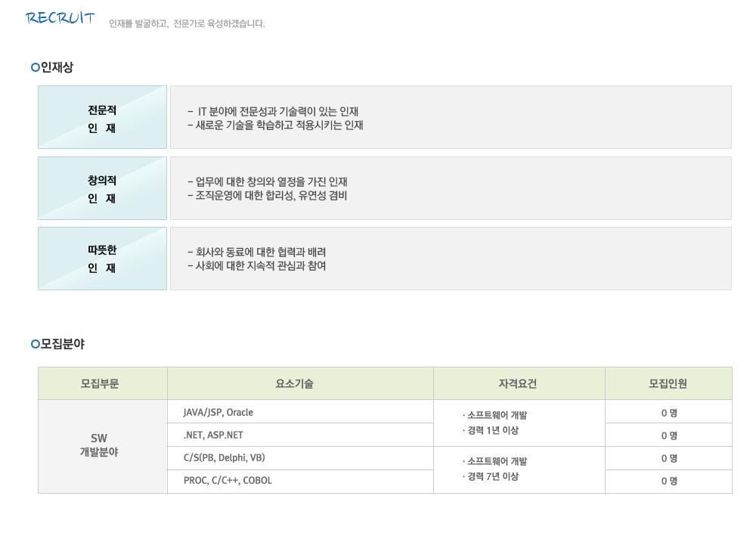Click the C/S(PB, Delphi, VB) row
The height and width of the screenshot is (533, 756).
coord(300,457)
